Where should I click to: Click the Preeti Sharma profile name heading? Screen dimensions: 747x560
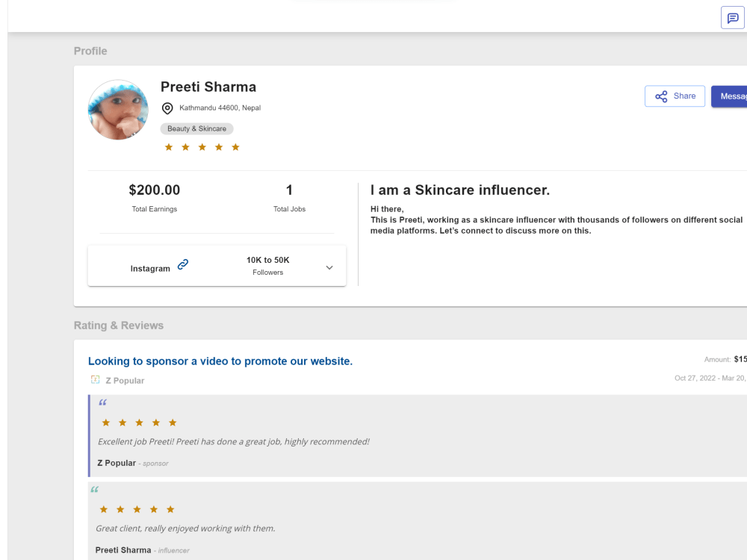[x=208, y=87]
